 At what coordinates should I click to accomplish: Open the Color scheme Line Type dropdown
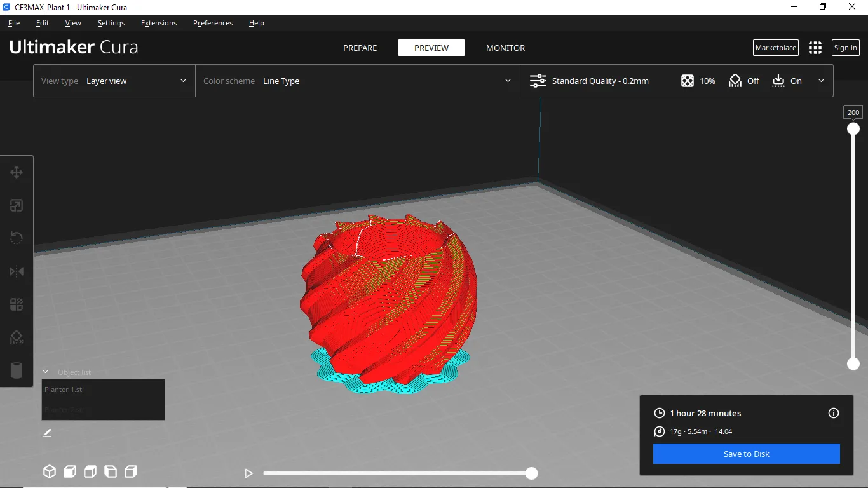(357, 81)
